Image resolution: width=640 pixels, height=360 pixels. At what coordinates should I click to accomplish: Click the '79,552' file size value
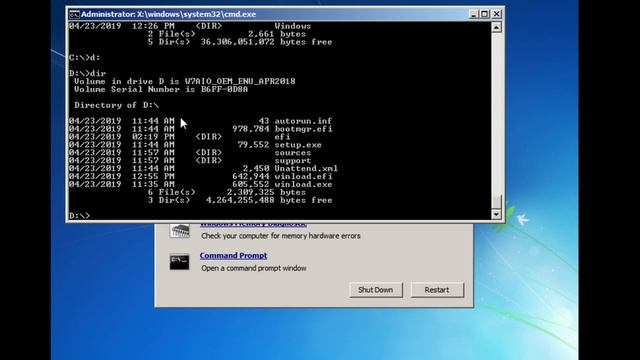coord(253,145)
